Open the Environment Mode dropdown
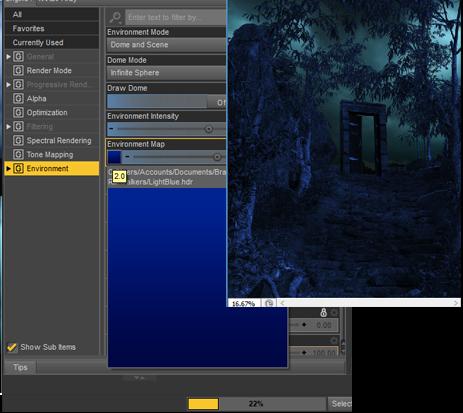Viewport: 463px width, 413px height. [166, 45]
